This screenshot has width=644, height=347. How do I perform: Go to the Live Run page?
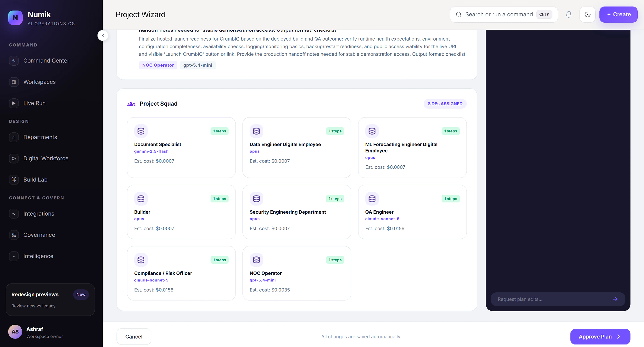(x=34, y=103)
